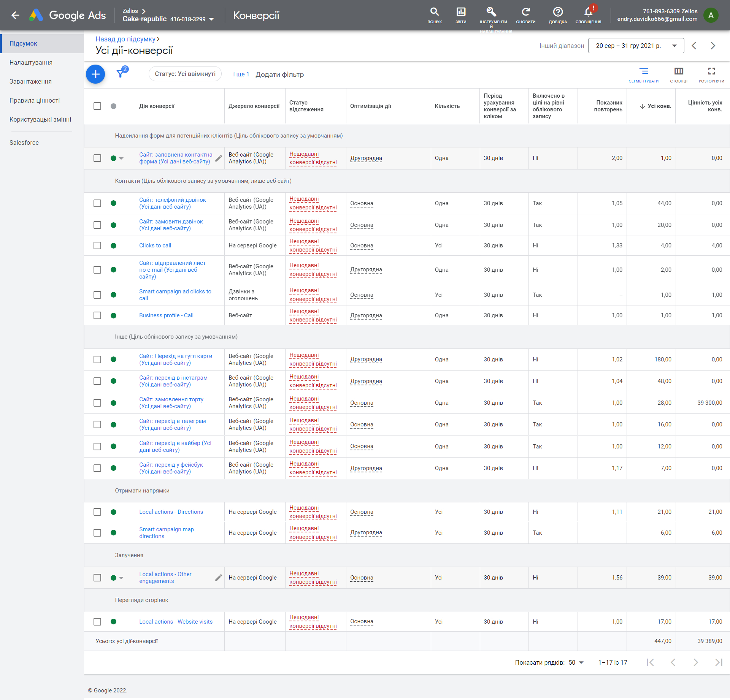This screenshot has height=700, width=730.
Task: Expand table with the Розгорнути icon
Action: click(x=711, y=75)
